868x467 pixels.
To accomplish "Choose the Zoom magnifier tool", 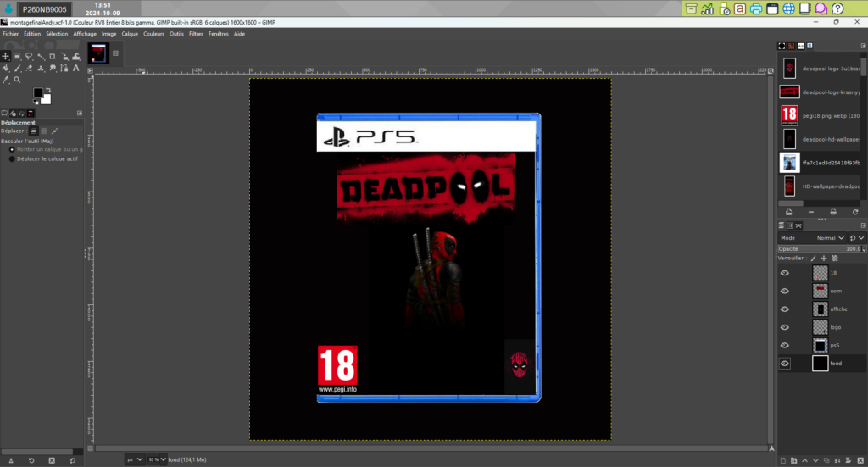I will click(16, 79).
